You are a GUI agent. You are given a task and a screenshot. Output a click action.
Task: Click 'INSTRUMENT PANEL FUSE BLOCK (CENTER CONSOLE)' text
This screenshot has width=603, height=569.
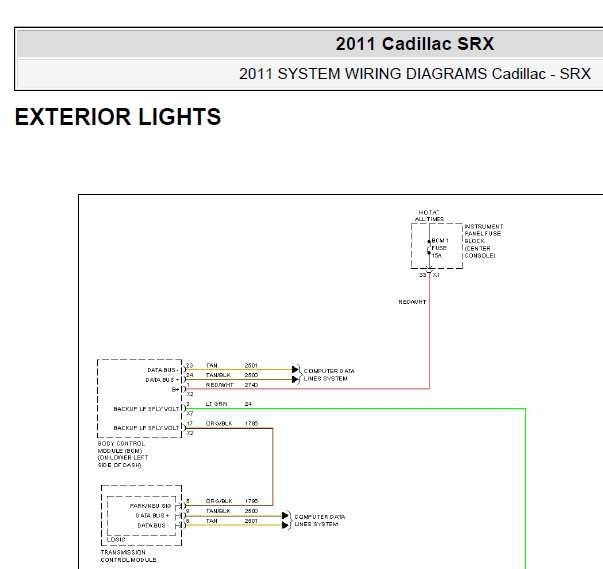tap(484, 241)
